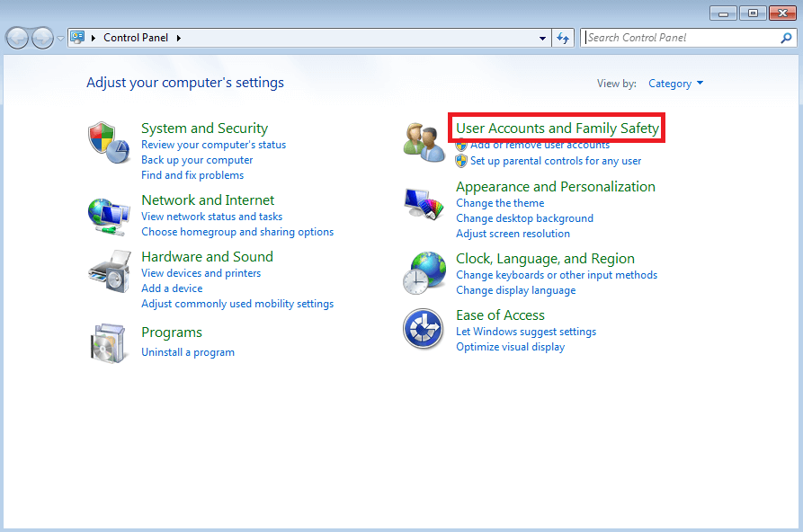Open the Ease of Access icon
The image size is (803, 532).
coord(423,328)
